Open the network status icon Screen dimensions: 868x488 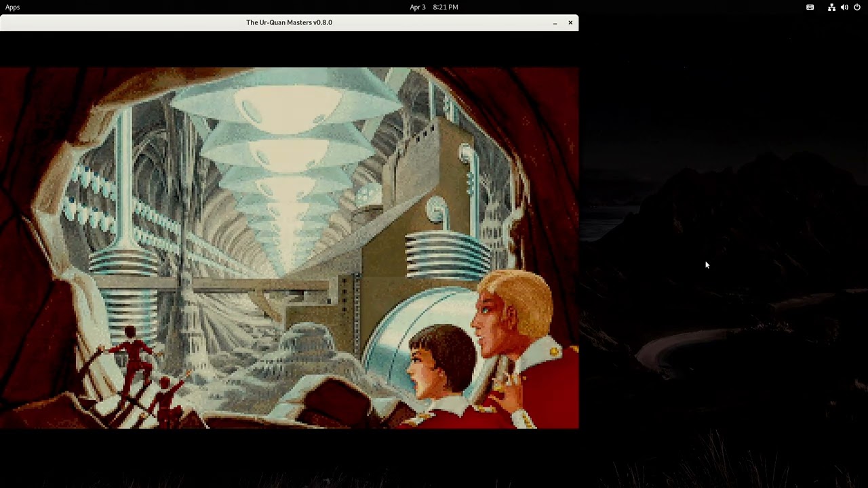(831, 7)
